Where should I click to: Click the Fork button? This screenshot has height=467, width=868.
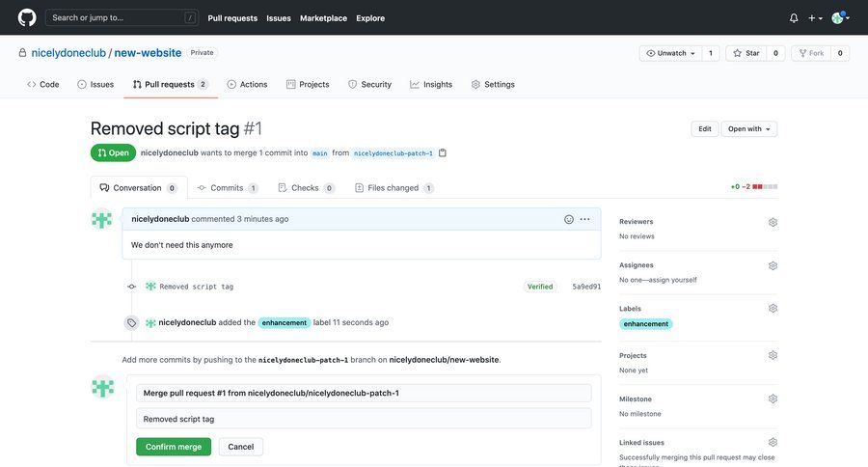[811, 53]
